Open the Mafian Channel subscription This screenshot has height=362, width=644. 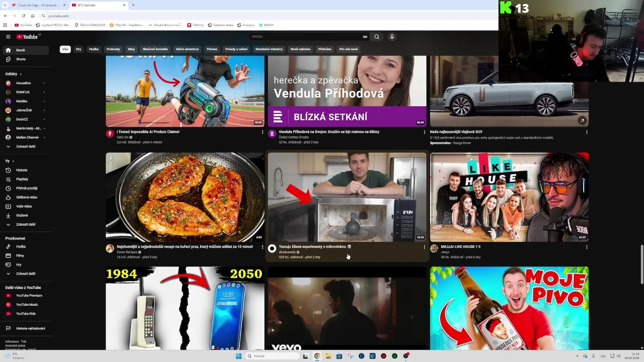pos(25,138)
